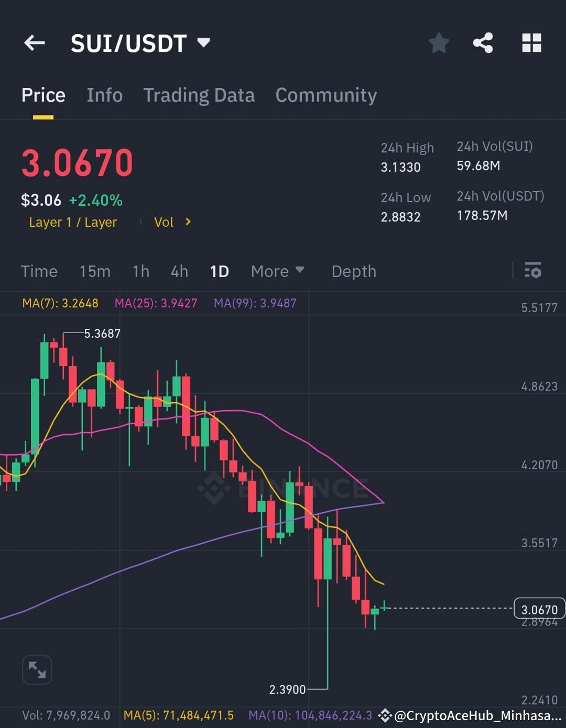Select the 15m timeframe
The height and width of the screenshot is (728, 566).
coord(95,271)
